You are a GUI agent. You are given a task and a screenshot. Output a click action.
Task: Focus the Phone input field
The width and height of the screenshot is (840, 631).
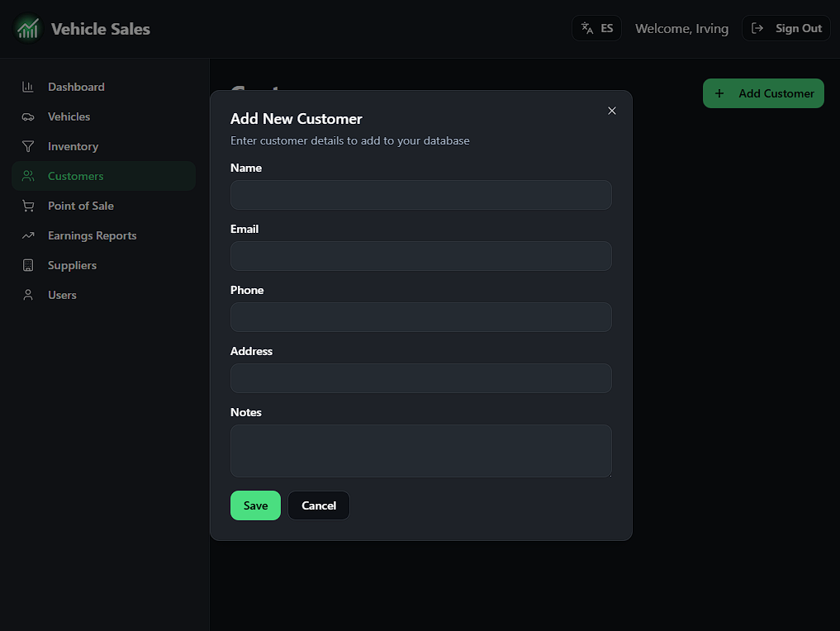421,317
